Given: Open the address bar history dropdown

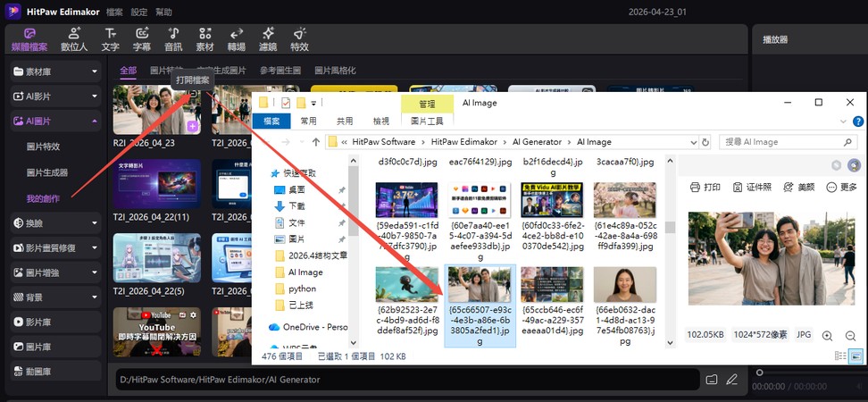Looking at the screenshot, I should tap(694, 142).
